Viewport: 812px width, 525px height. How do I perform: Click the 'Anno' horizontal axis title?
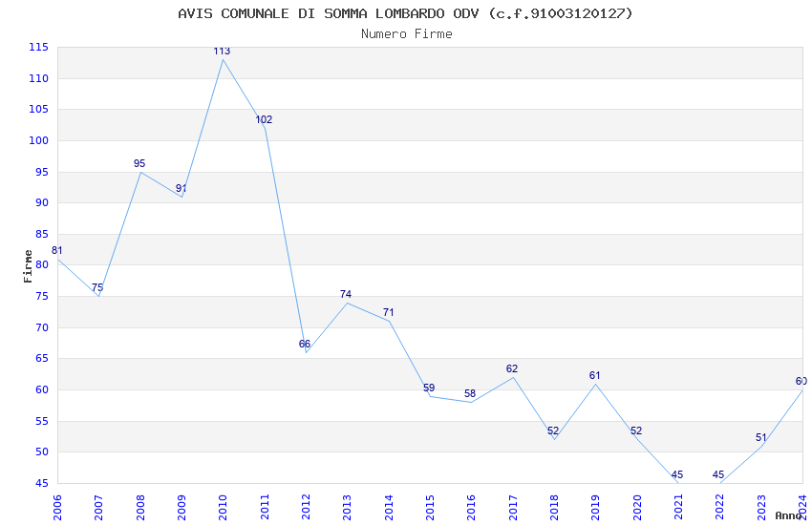(788, 515)
